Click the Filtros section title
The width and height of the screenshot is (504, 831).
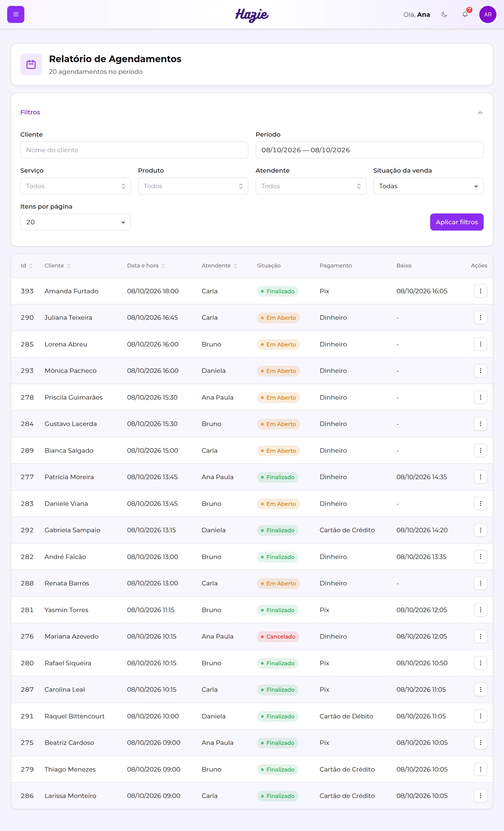[30, 112]
